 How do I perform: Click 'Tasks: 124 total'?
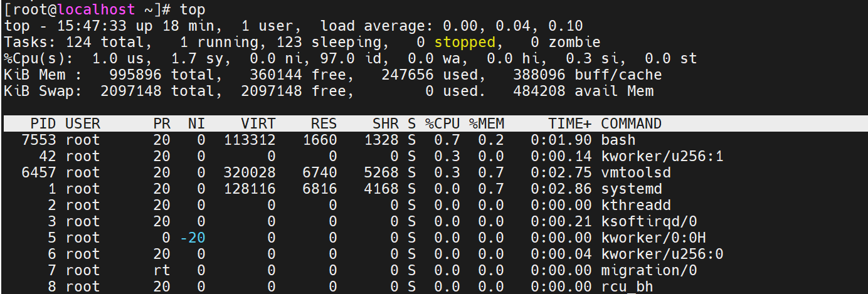(x=78, y=43)
